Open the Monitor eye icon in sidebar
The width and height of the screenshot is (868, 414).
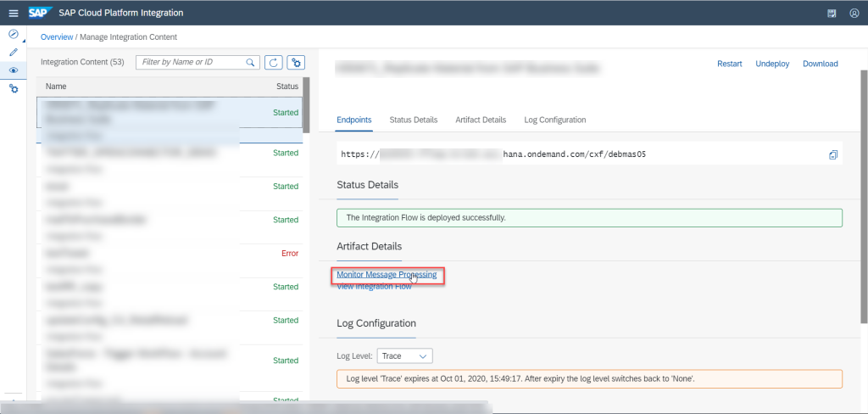click(x=14, y=70)
